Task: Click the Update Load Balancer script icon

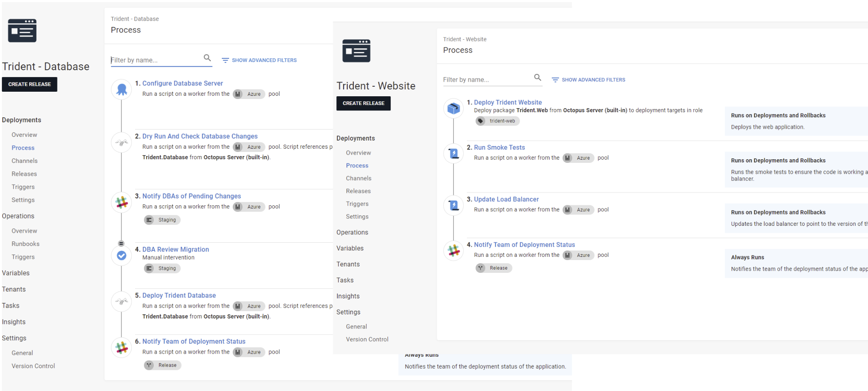Action: tap(453, 205)
